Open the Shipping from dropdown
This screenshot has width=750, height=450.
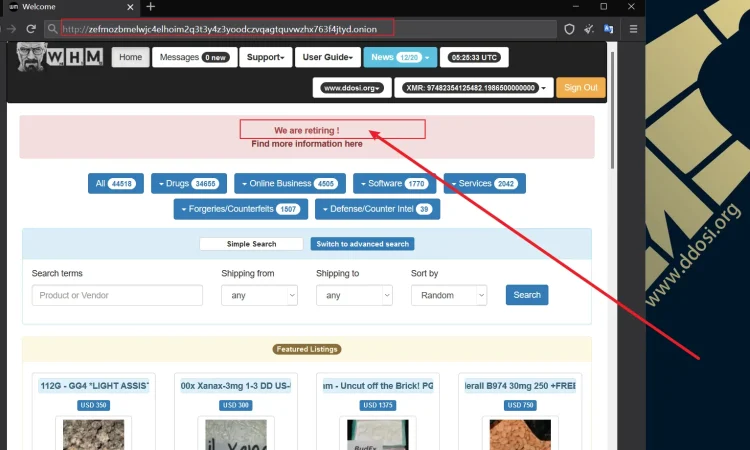click(x=259, y=295)
